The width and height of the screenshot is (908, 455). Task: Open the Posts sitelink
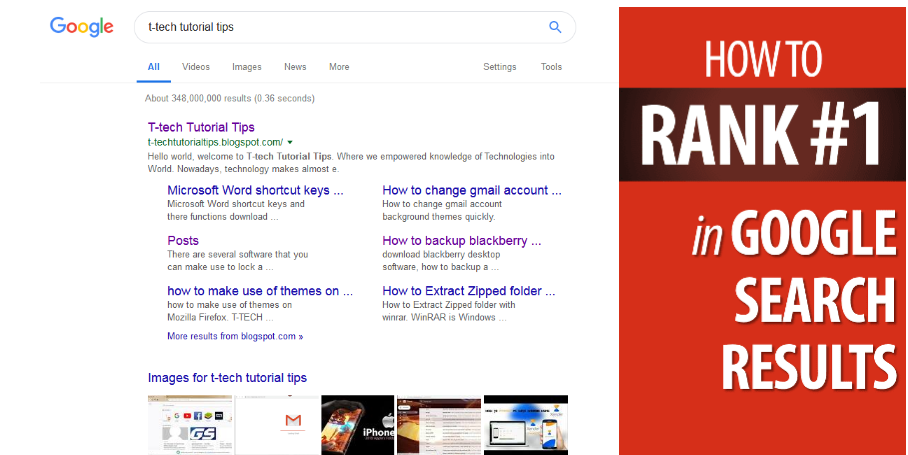[x=183, y=241]
